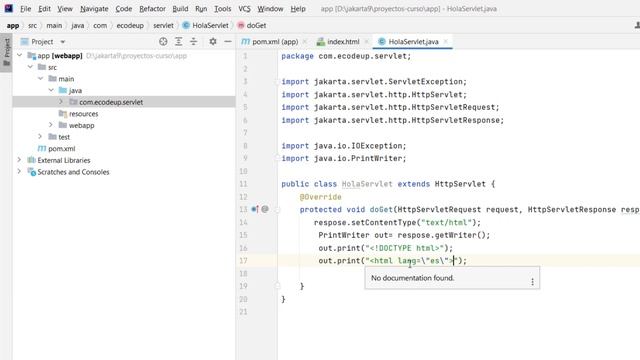Expand External Libraries node

pyautogui.click(x=19, y=160)
